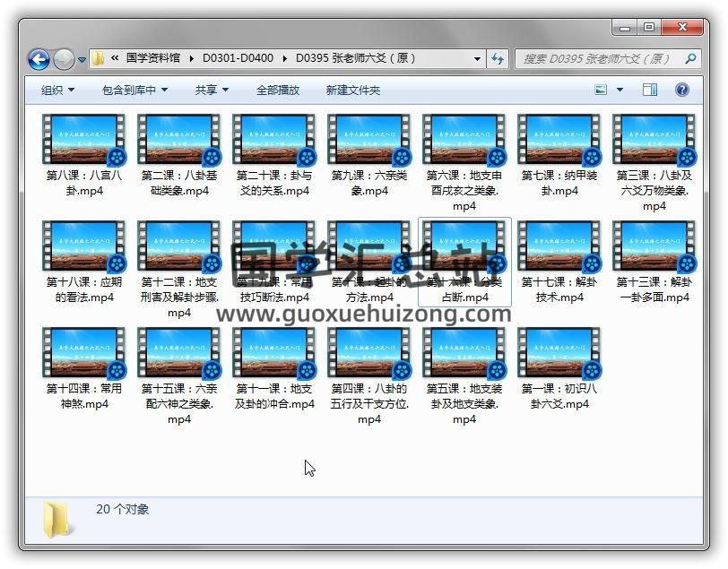This screenshot has height=569, width=728.
Task: Refresh the folder view
Action: click(498, 59)
